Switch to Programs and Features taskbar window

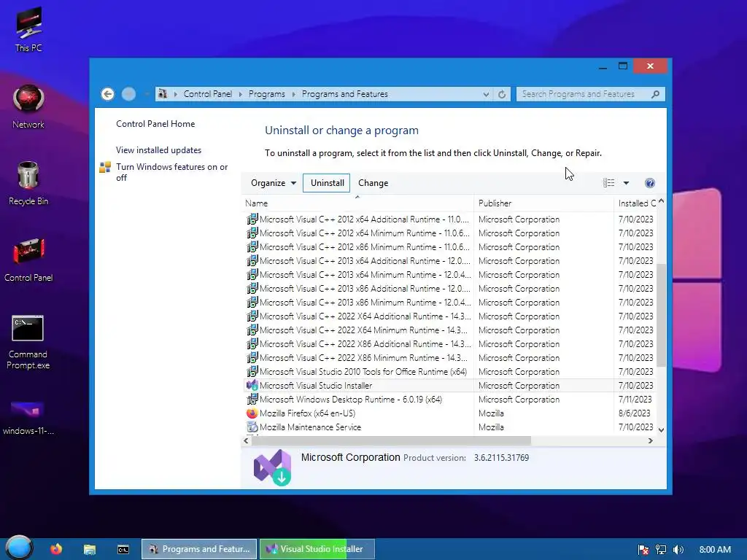click(x=200, y=549)
